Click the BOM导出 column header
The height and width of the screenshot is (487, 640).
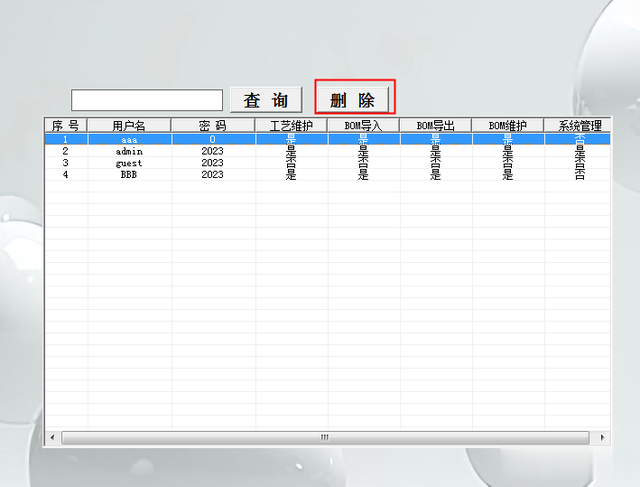[436, 125]
